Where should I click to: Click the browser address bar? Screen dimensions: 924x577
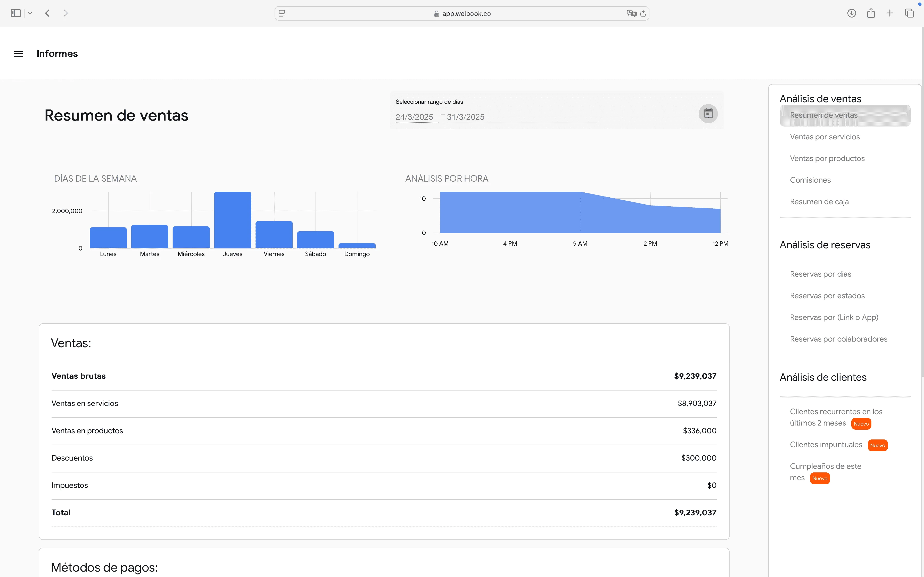pos(462,13)
